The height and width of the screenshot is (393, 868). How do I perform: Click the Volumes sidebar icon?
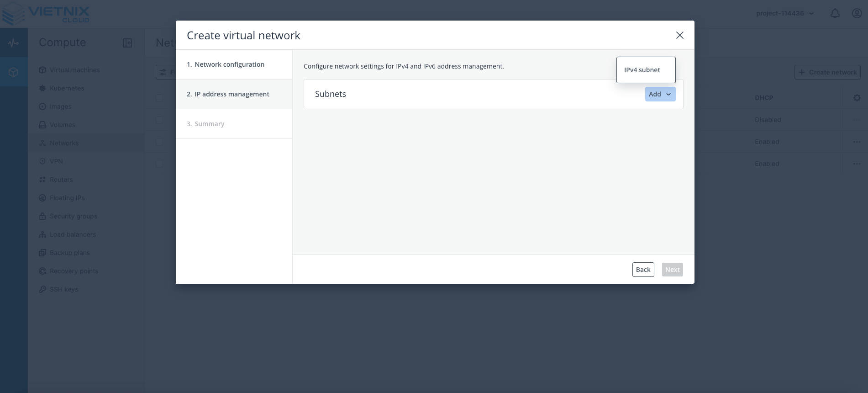pos(42,125)
